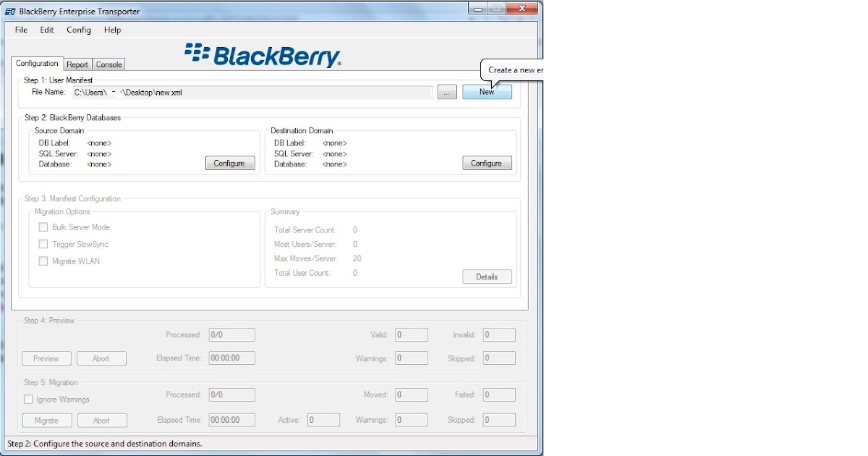Open the File menu
Viewport: 868px width, 456px height.
click(x=21, y=30)
